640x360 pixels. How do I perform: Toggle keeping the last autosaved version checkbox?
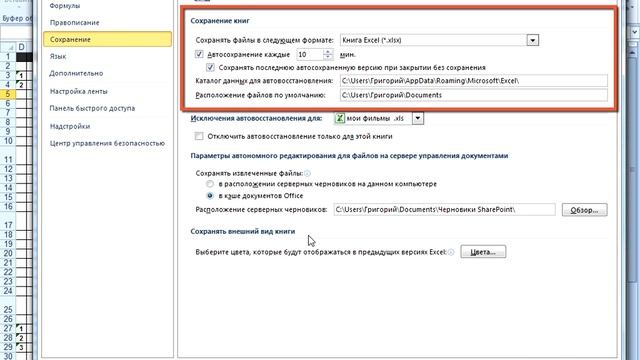[210, 67]
